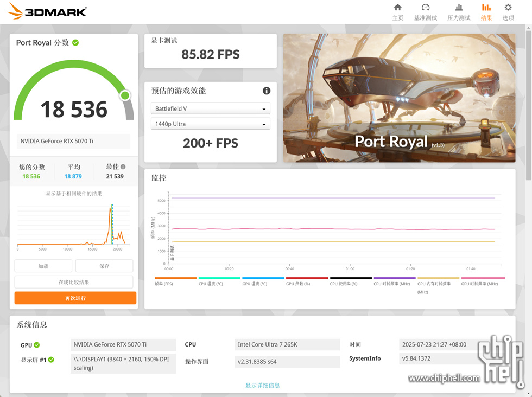532x397 pixels.
Task: Click the 监控 monitoring heading
Action: click(x=159, y=178)
